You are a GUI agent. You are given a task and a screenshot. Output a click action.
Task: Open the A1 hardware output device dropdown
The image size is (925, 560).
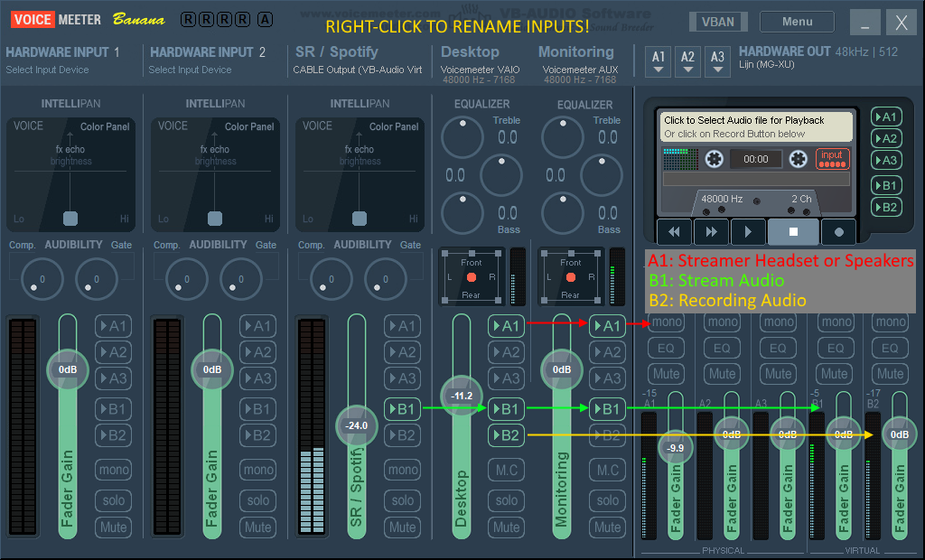659,62
